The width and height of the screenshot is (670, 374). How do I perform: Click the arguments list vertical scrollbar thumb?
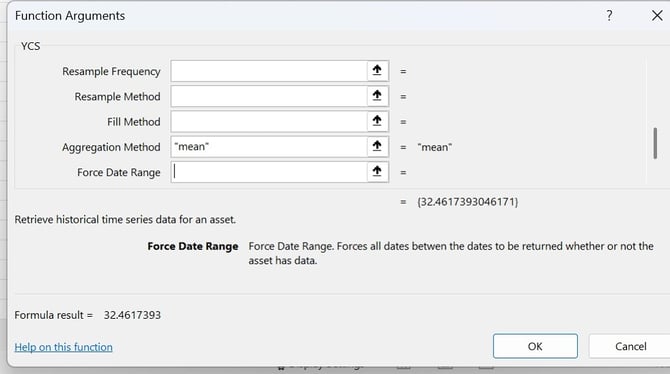pyautogui.click(x=655, y=143)
